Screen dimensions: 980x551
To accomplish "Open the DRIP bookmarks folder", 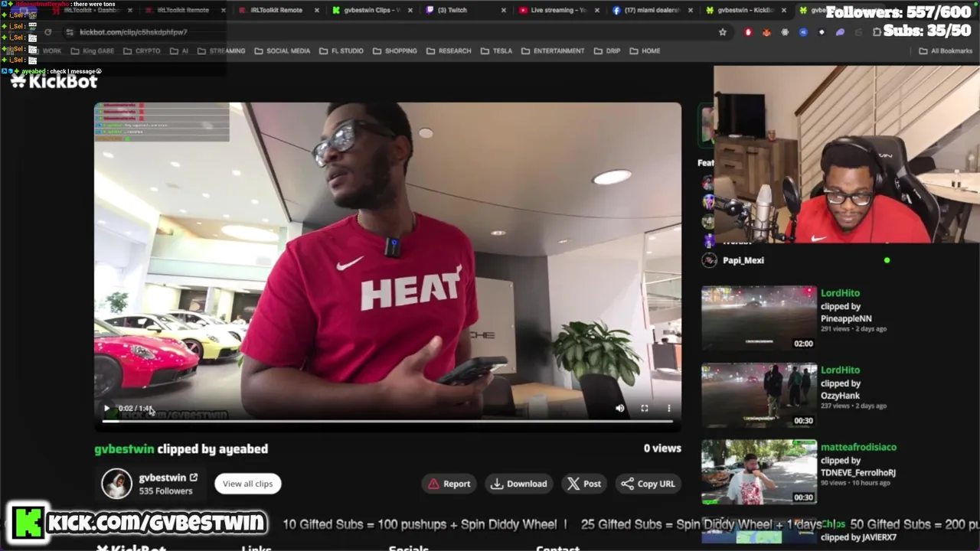I will pyautogui.click(x=607, y=51).
